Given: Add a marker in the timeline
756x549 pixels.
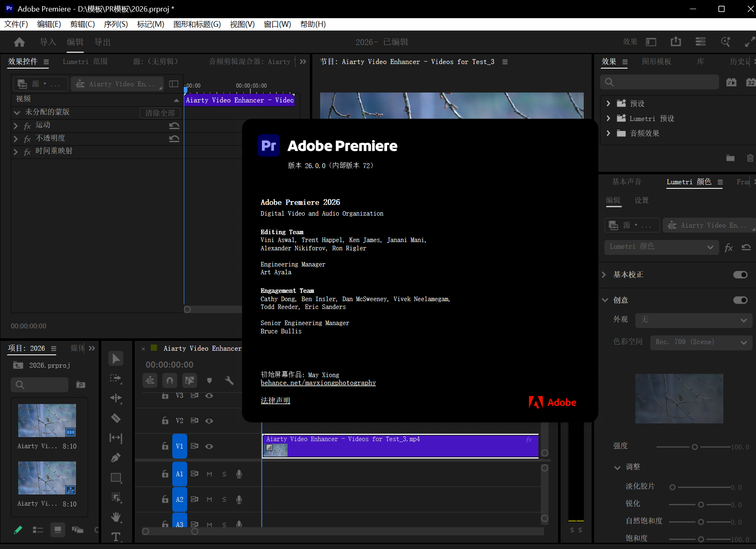Looking at the screenshot, I should pyautogui.click(x=209, y=380).
